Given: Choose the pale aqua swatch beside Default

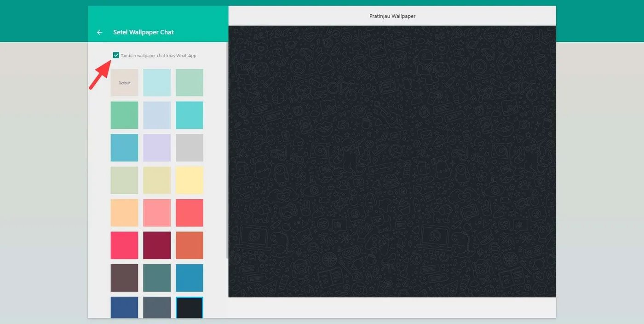Looking at the screenshot, I should pyautogui.click(x=157, y=83).
